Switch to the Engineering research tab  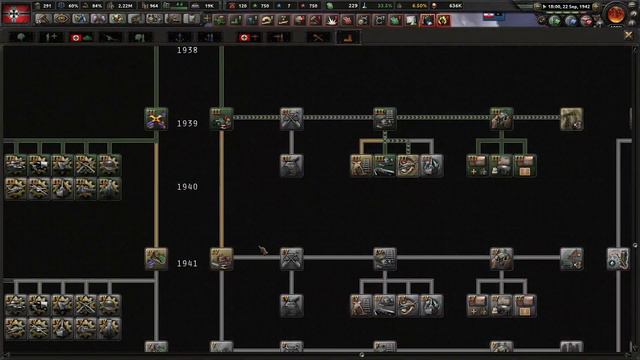click(x=319, y=38)
